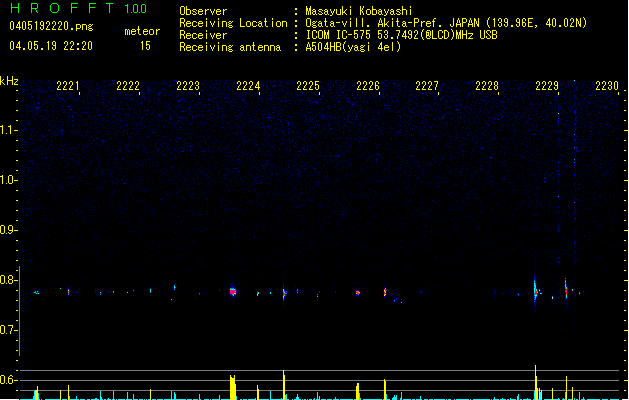
Task: Click the 0.8 kHz axis label
Action: (8, 280)
